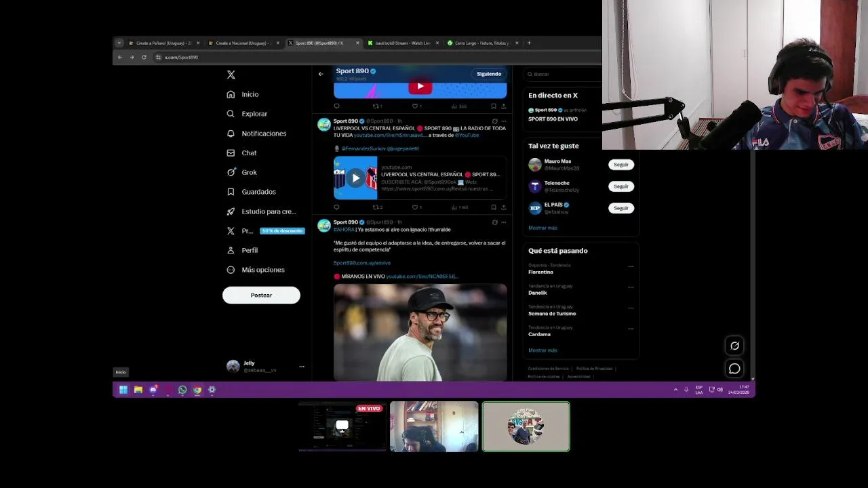Switch to Create a Peñarol browser tab
This screenshot has height=488, width=868.
163,43
